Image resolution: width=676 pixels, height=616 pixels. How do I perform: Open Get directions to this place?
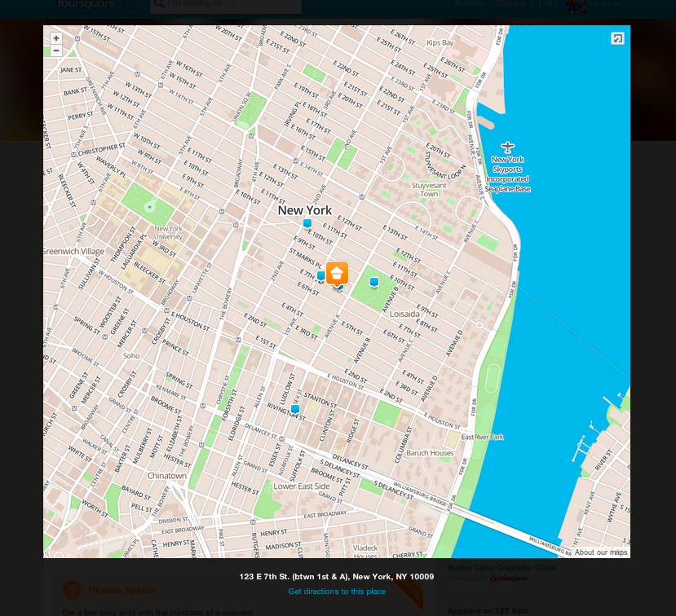337,592
